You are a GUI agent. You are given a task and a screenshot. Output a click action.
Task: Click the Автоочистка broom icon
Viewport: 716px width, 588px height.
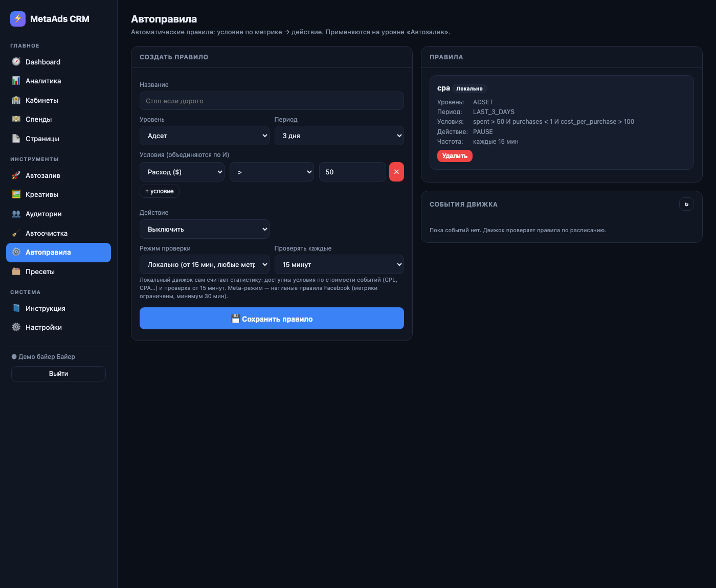pos(16,233)
